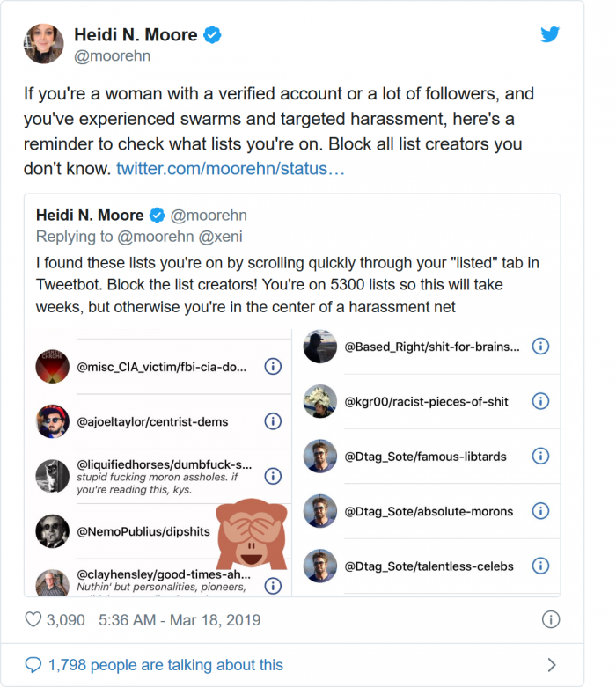Click the @moorehn handle under the name

pyautogui.click(x=112, y=56)
